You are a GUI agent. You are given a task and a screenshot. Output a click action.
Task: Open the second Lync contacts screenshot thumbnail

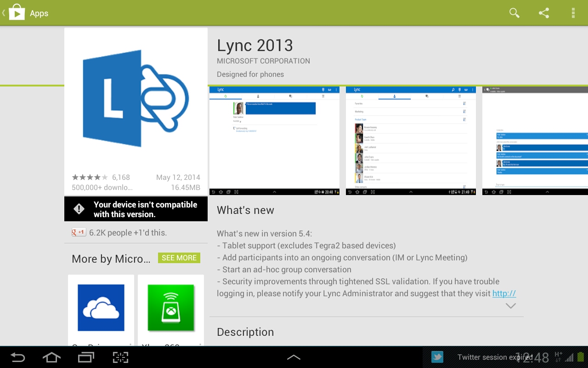tap(411, 141)
